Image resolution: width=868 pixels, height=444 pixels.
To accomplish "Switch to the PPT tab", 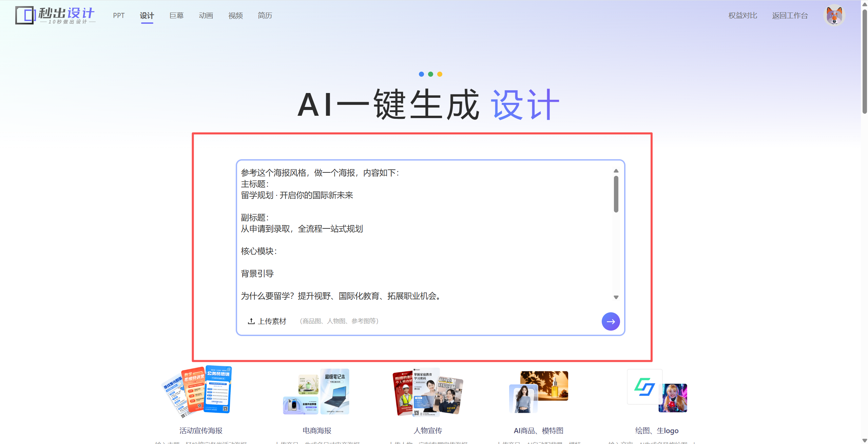I will pos(119,16).
